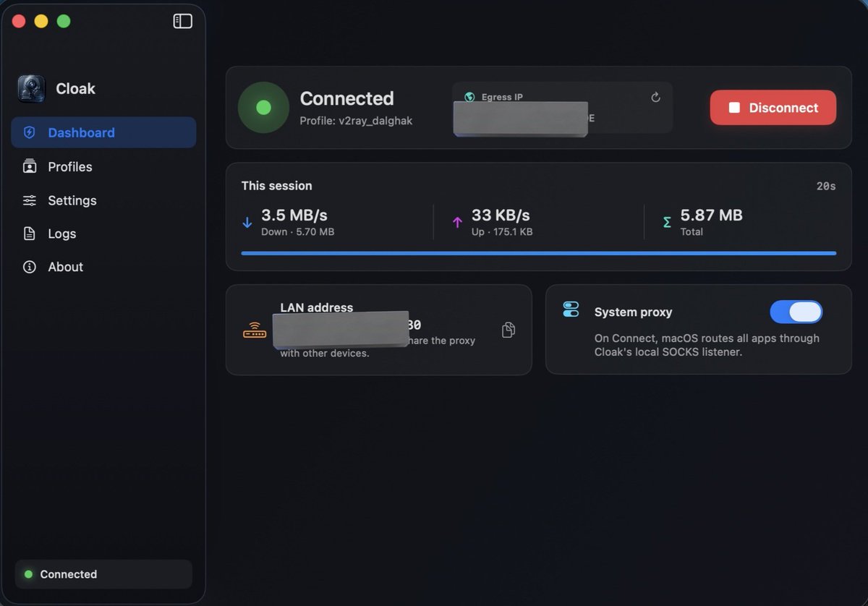The height and width of the screenshot is (606, 868).
Task: Click the LAN router icon
Action: (x=255, y=330)
